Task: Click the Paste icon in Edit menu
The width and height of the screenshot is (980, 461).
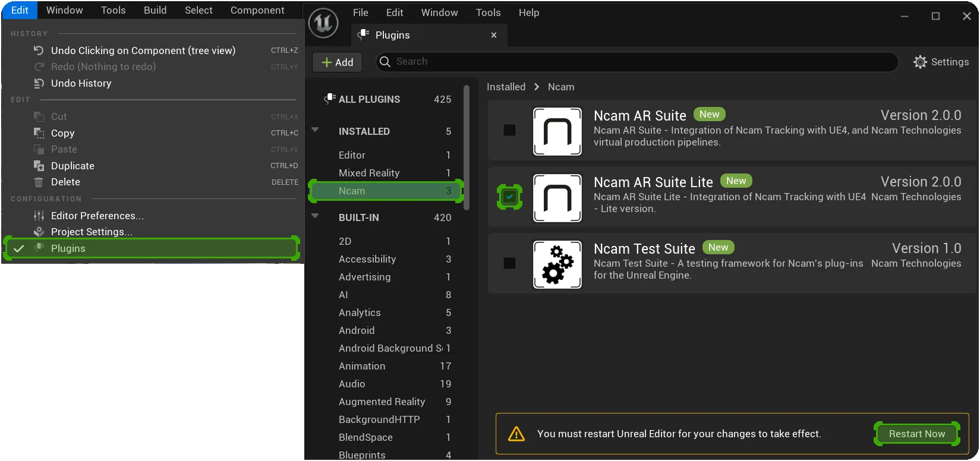Action: coord(39,149)
